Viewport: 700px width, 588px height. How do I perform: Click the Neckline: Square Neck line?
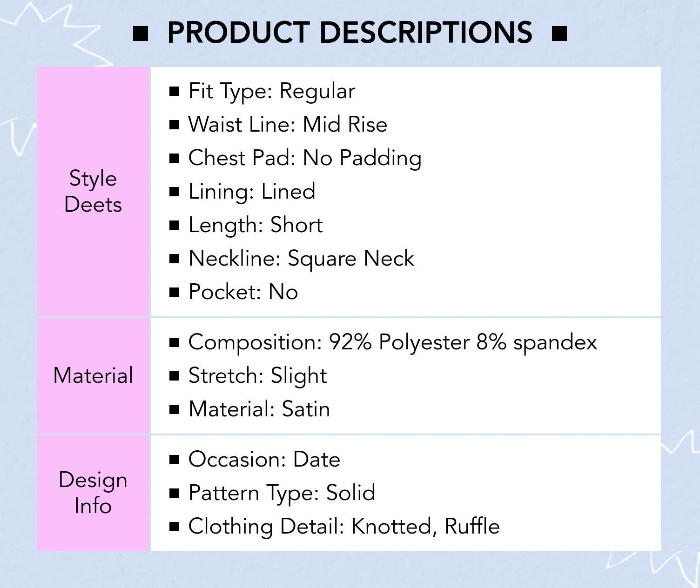point(301,259)
